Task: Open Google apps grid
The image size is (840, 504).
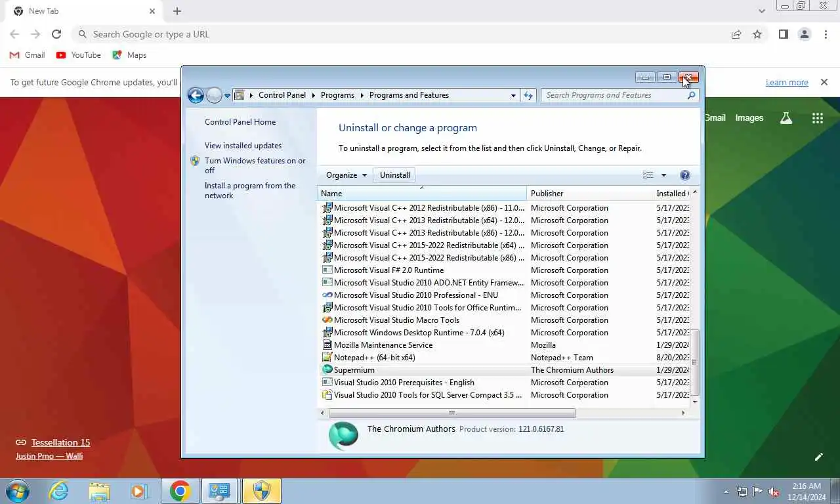Action: click(x=818, y=118)
